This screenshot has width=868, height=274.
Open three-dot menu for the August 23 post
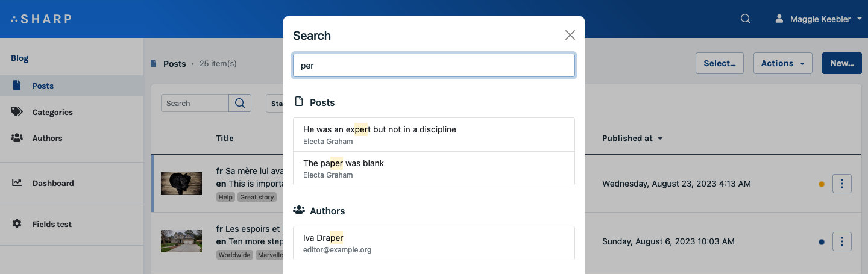[x=842, y=184]
